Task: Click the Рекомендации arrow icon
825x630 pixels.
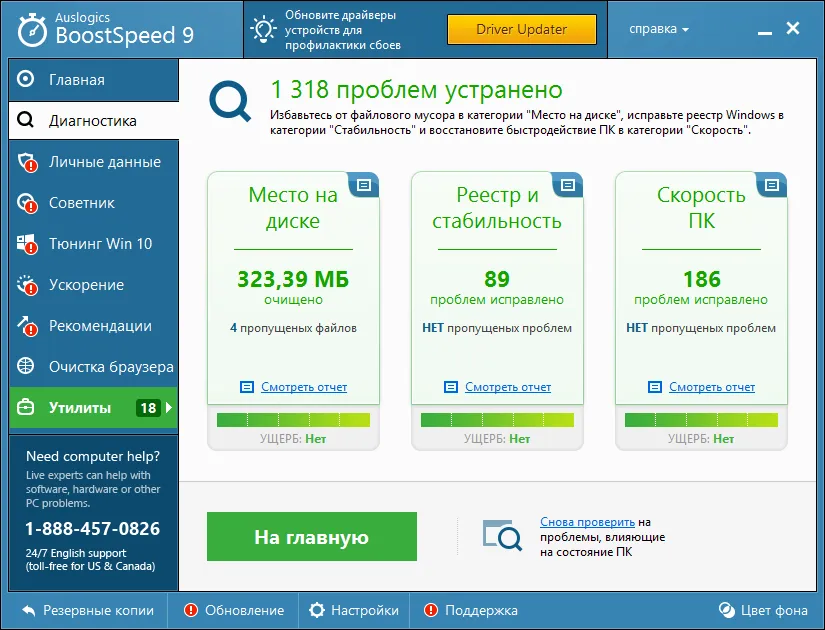Action: [27, 326]
